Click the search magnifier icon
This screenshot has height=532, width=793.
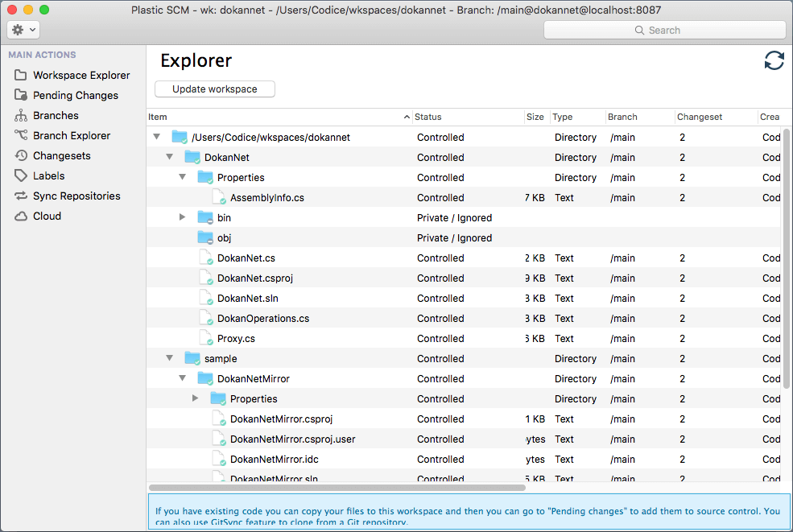pos(639,31)
